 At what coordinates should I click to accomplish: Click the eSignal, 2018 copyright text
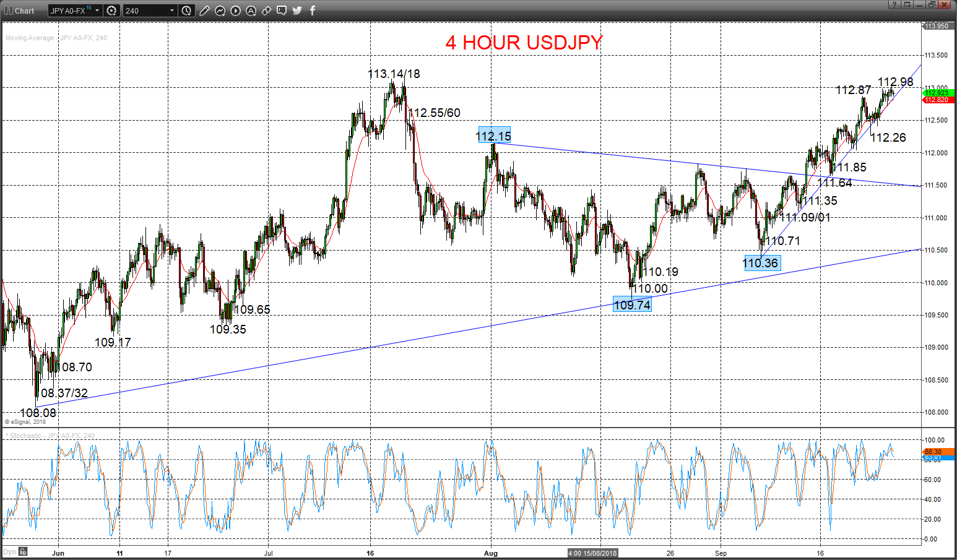pos(25,422)
